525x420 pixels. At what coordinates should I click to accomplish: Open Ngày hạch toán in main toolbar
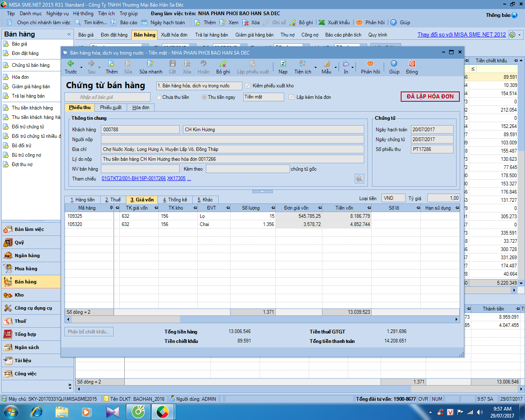click(x=163, y=23)
